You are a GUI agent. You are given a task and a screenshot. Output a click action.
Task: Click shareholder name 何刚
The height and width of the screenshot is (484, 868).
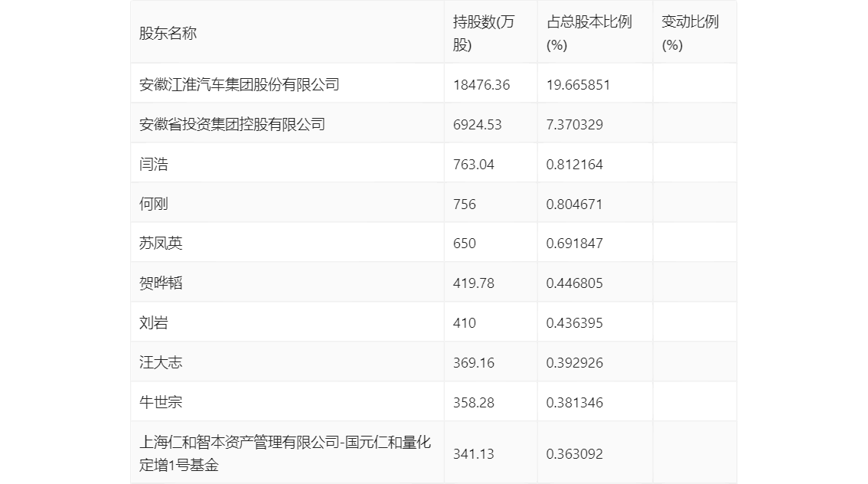point(153,204)
